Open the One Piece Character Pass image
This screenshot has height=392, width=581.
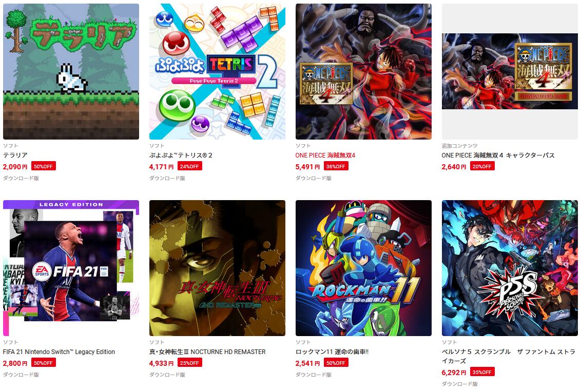coord(510,71)
